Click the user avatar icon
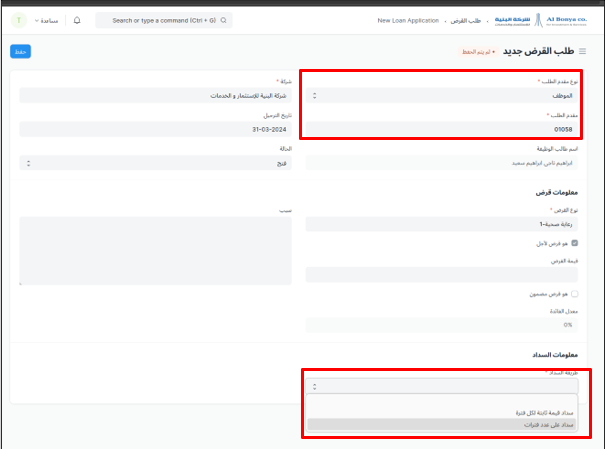 coord(18,20)
